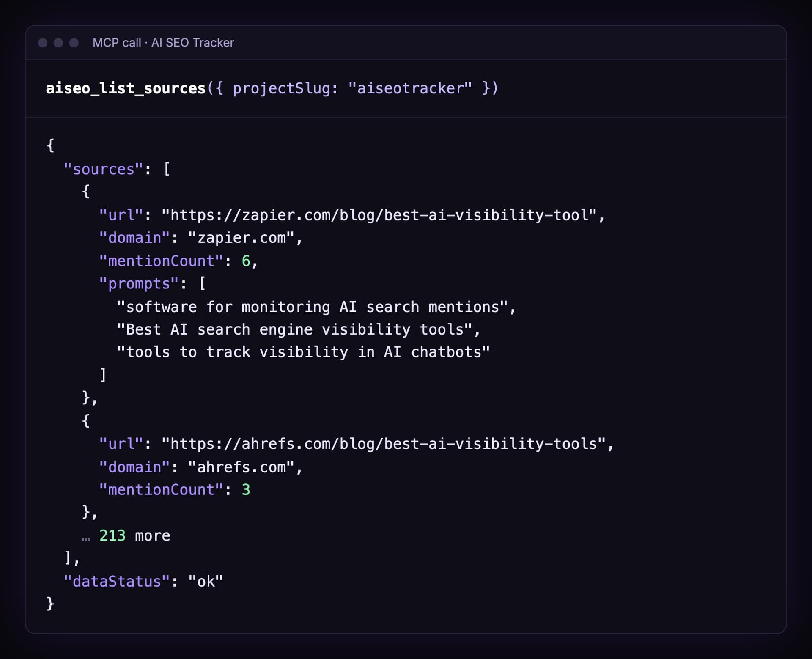Click the "url" key in the zapier entry
812x659 pixels.
(x=121, y=215)
